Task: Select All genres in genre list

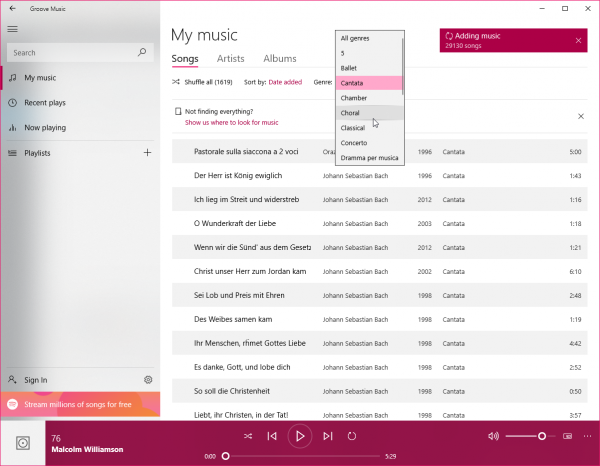Action: (369, 38)
